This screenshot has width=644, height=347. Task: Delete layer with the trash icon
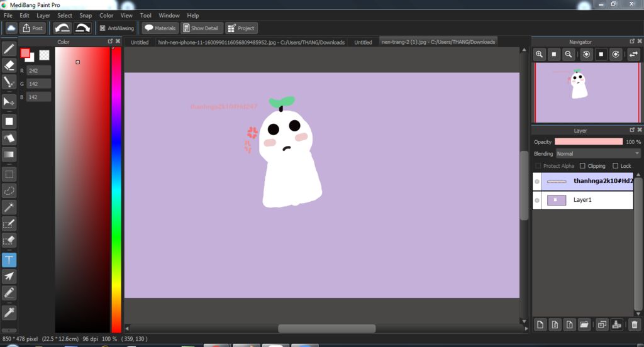pos(634,324)
